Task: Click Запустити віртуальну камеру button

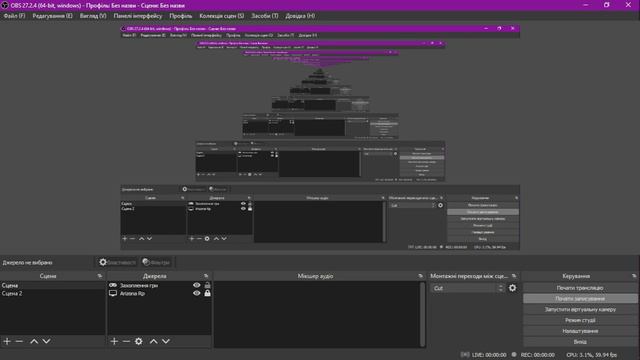Action: click(x=580, y=309)
